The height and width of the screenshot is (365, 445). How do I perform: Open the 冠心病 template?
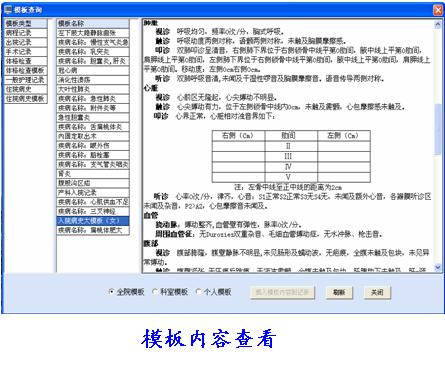[93, 70]
